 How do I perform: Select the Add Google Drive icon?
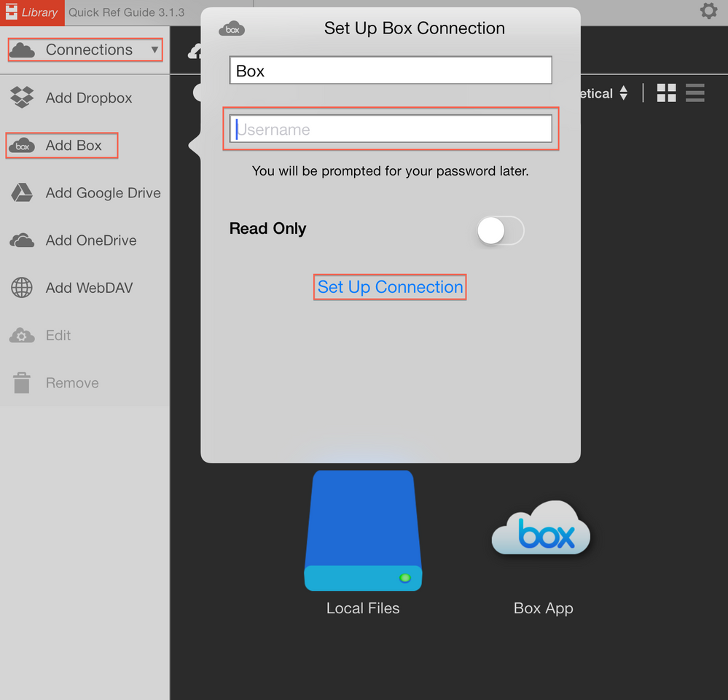[21, 192]
